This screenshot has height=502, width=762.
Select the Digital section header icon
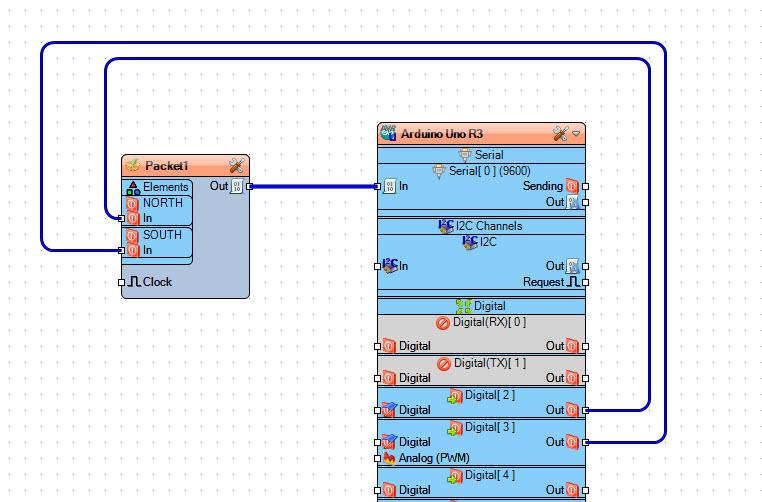[464, 306]
